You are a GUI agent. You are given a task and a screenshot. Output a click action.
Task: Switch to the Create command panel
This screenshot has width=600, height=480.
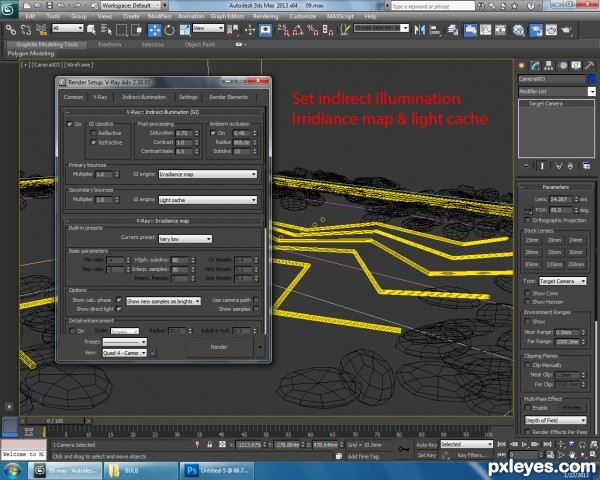[x=521, y=66]
